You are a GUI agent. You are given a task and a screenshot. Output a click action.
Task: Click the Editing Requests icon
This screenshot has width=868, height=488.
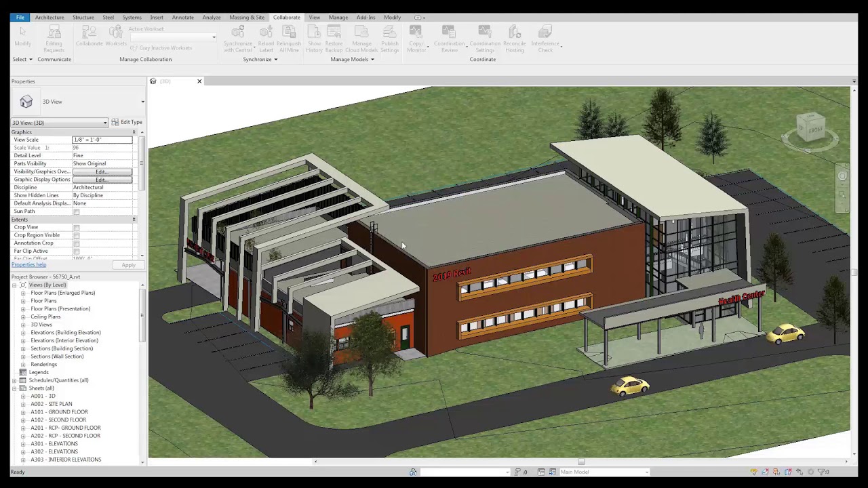[54, 33]
